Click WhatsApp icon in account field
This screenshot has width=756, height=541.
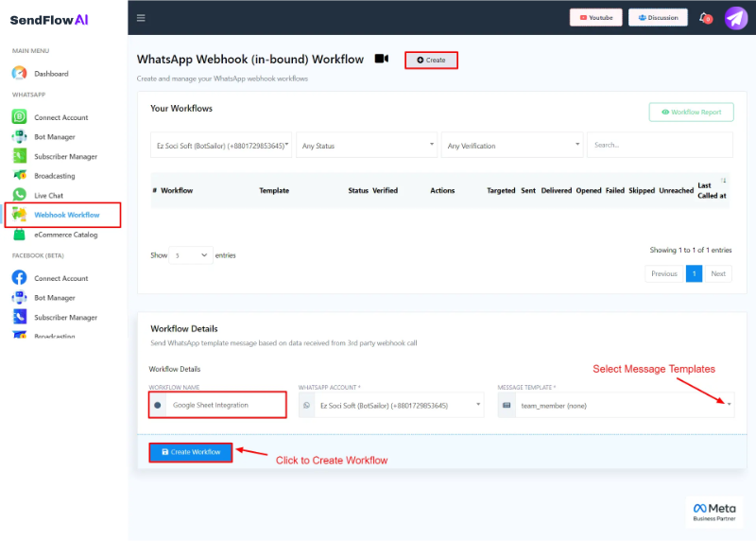click(306, 406)
